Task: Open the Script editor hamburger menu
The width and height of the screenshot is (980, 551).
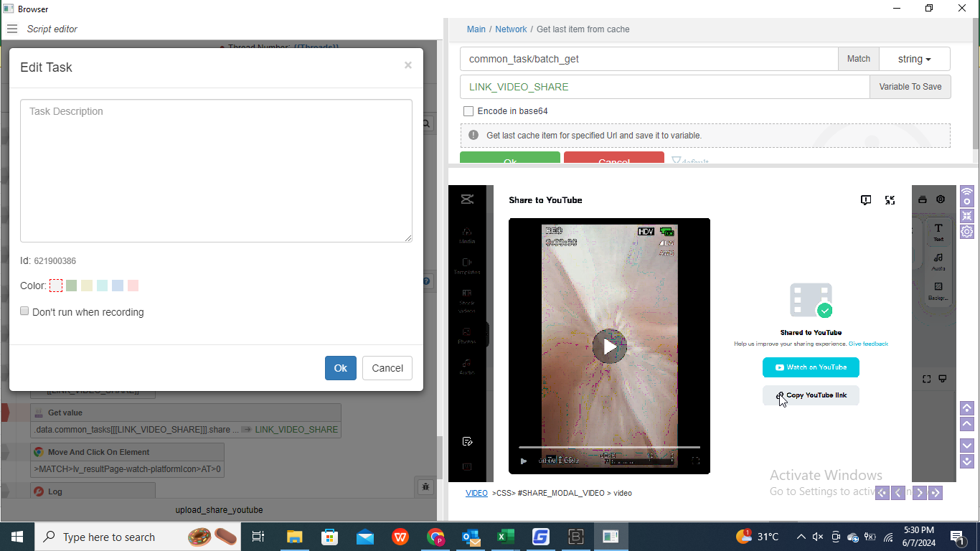Action: click(12, 29)
